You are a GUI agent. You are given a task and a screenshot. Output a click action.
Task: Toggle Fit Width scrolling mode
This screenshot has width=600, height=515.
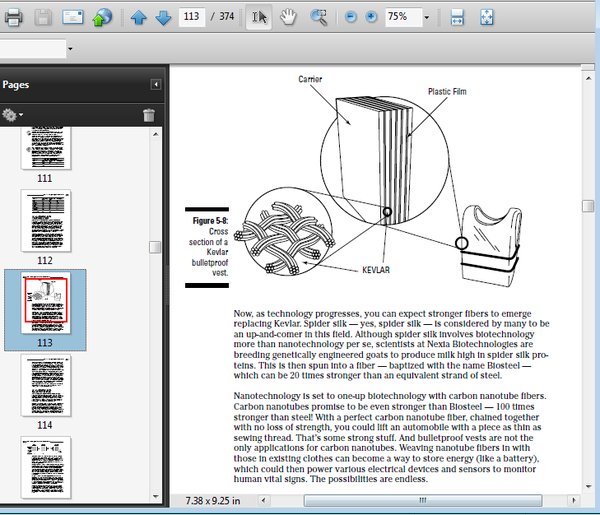(457, 18)
